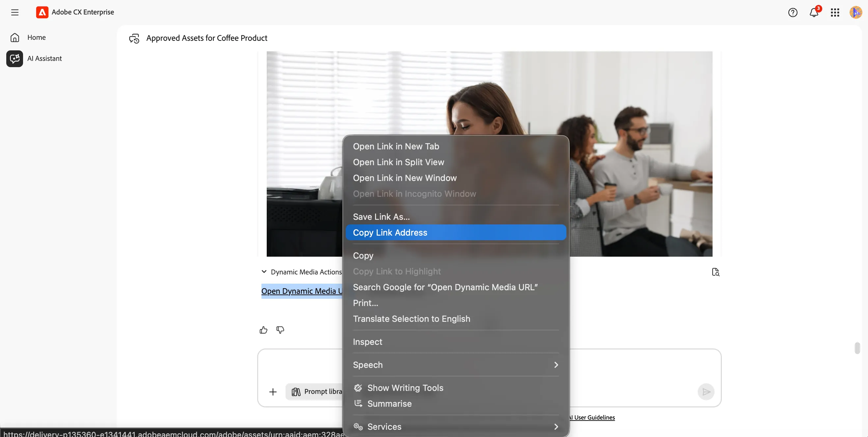Open the notifications bell
The height and width of the screenshot is (437, 868).
point(814,13)
